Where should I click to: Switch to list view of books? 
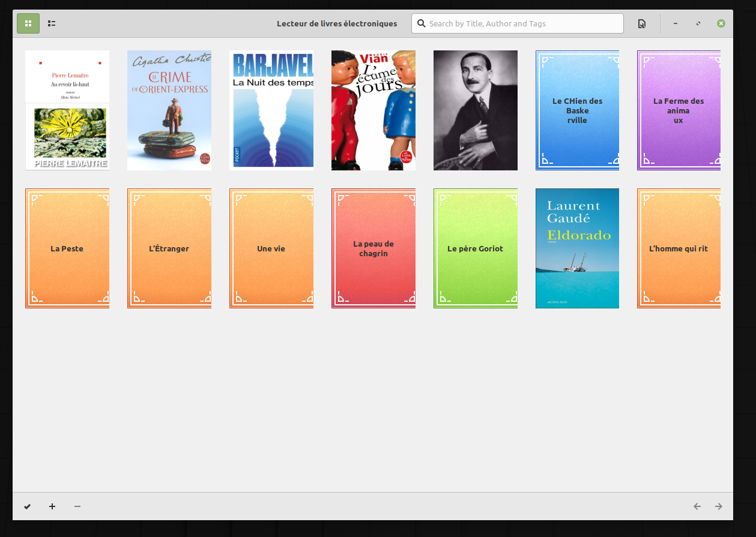pos(52,23)
